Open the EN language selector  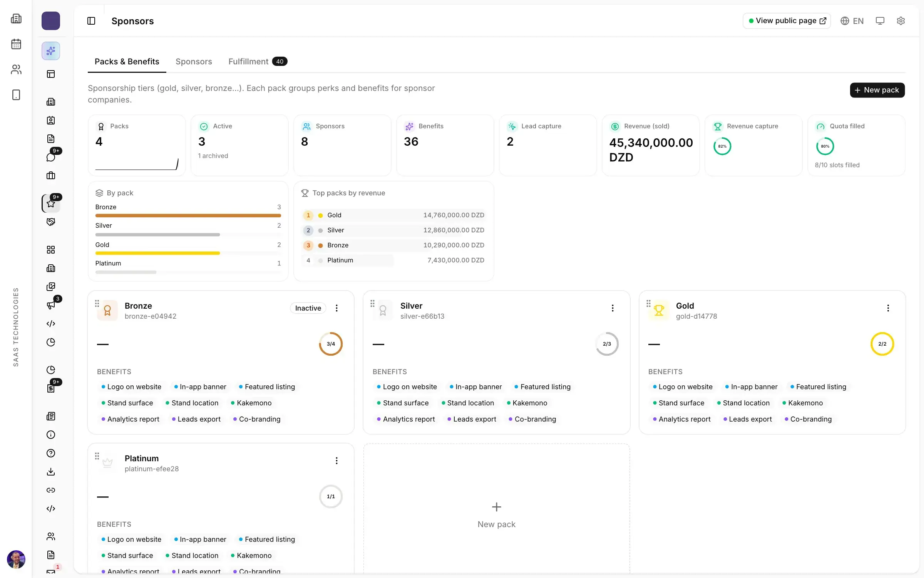[852, 21]
